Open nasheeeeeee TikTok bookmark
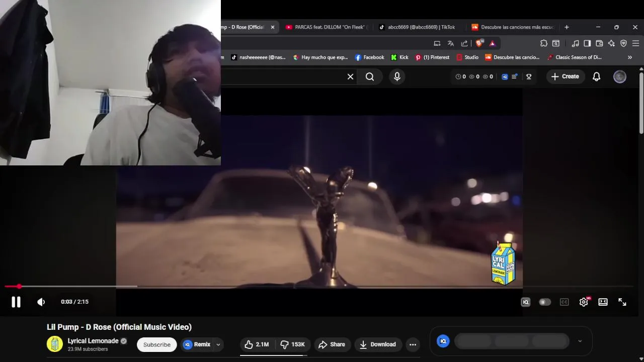Screen dimensions: 644x362 tap(258, 57)
